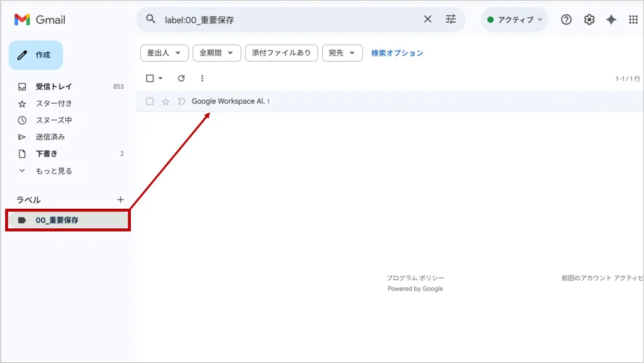Open the アクティブ status dropdown
The width and height of the screenshot is (644, 363).
point(514,20)
